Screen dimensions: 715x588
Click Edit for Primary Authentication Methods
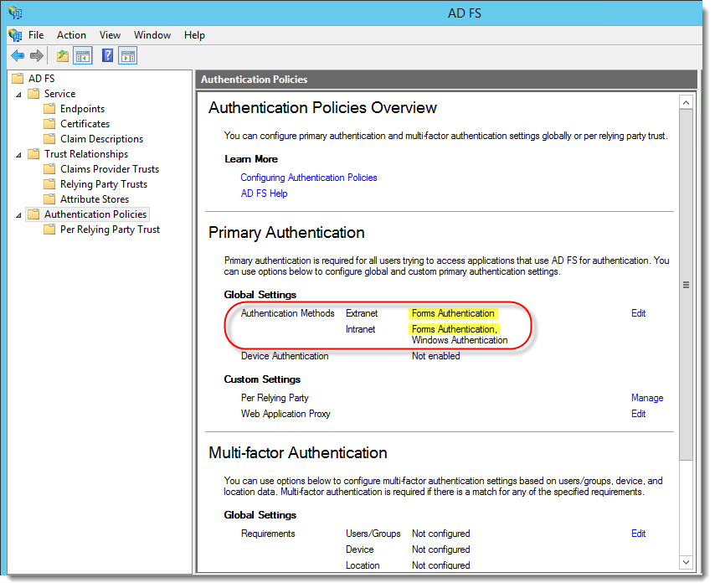638,313
